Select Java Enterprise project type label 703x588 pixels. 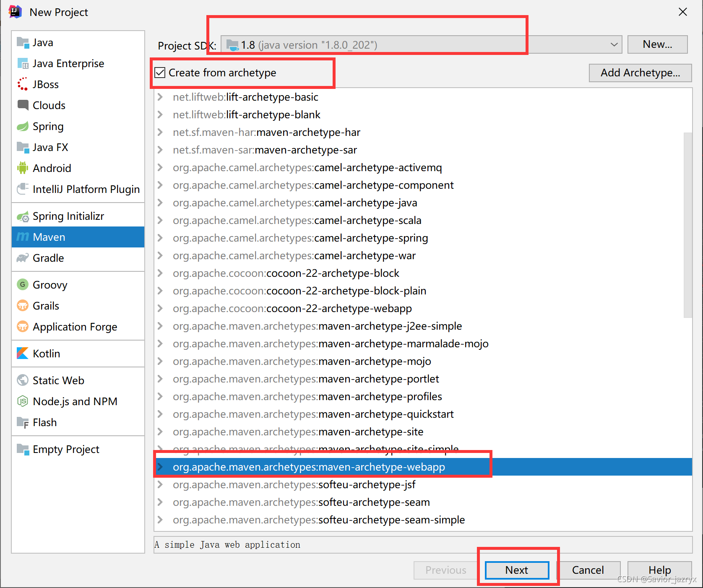coord(68,63)
